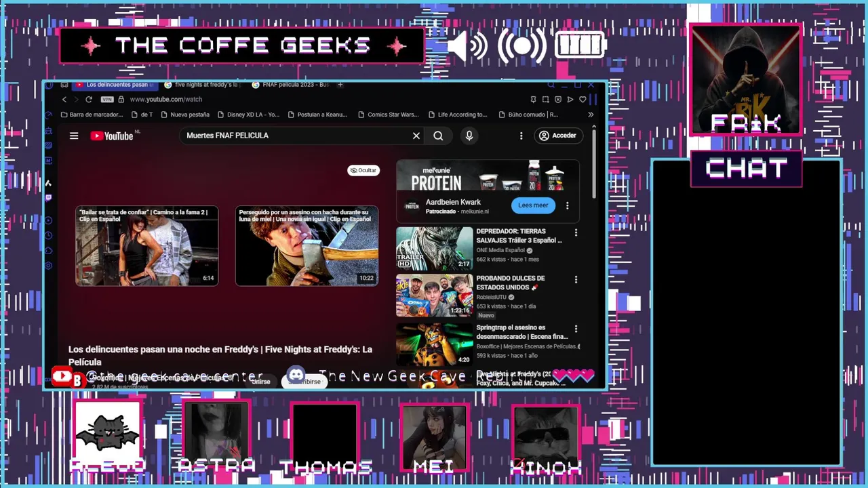Viewport: 868px width, 488px height.
Task: Start voice search with the microphone
Action: [x=469, y=136]
